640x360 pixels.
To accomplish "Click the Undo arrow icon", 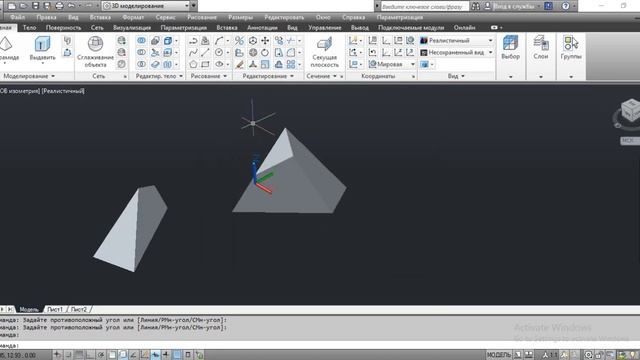I will pyautogui.click(x=71, y=6).
